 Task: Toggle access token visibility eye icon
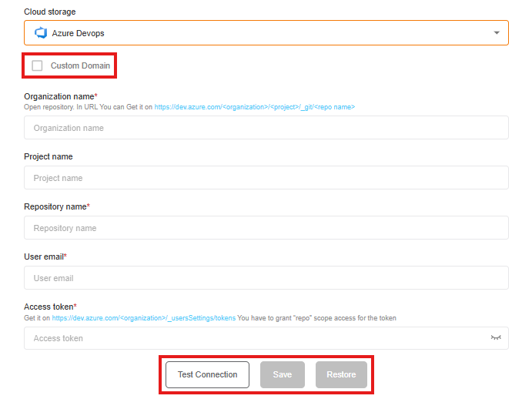pyautogui.click(x=496, y=337)
